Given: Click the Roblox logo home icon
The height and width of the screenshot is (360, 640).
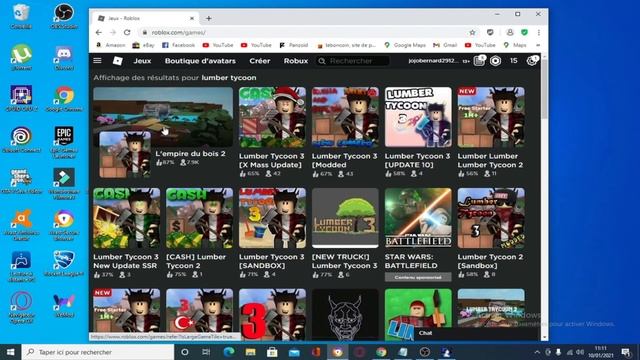Looking at the screenshot, I should click(x=118, y=61).
